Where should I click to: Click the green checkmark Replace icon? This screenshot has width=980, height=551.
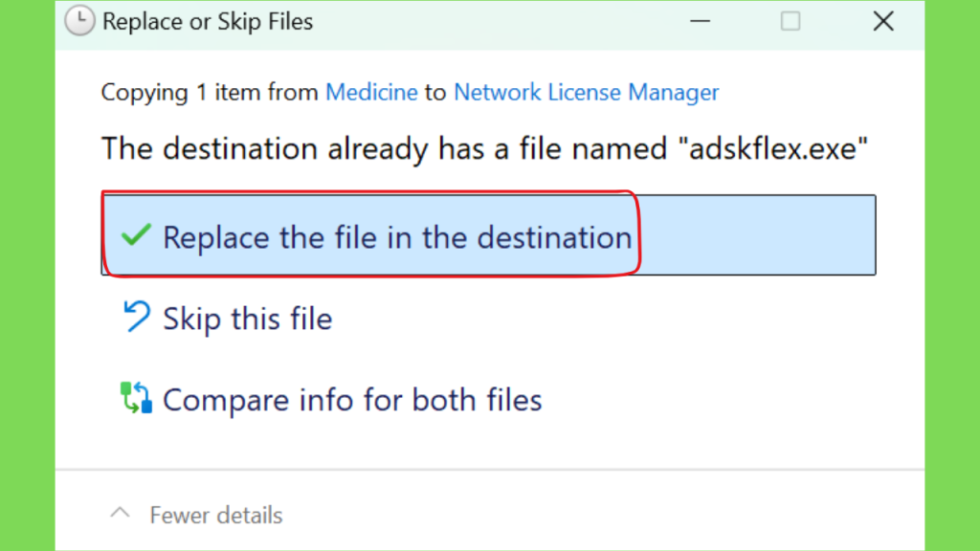pos(136,235)
